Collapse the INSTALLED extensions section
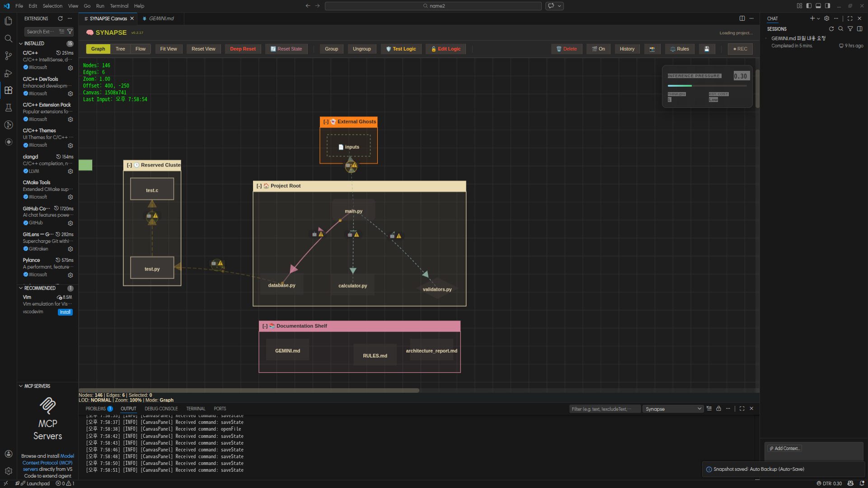This screenshot has height=488, width=868. coord(21,44)
